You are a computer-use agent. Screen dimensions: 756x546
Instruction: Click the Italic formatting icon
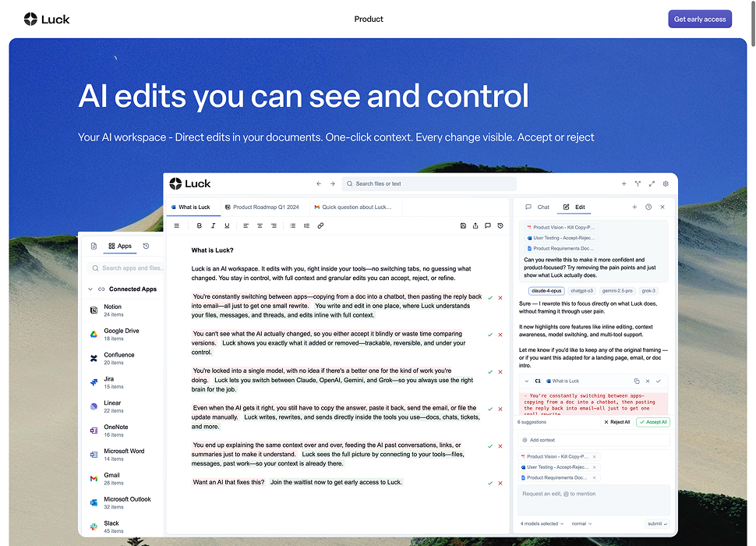click(213, 225)
